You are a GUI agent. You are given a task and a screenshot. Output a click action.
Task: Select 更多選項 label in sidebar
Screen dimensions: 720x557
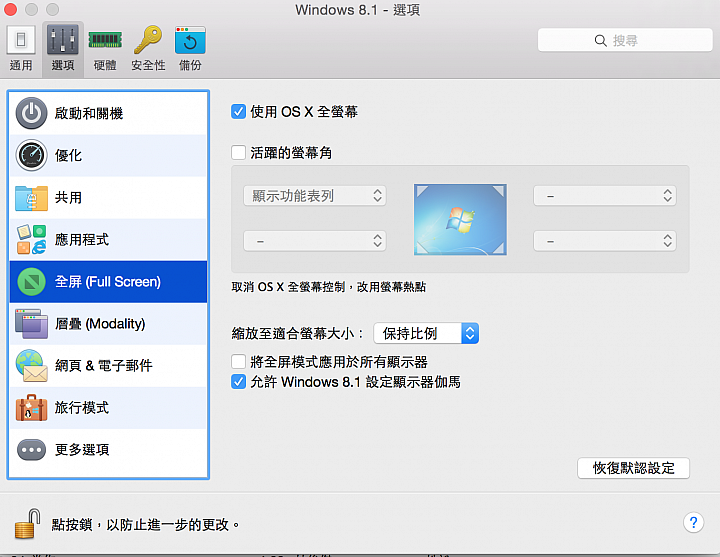82,450
